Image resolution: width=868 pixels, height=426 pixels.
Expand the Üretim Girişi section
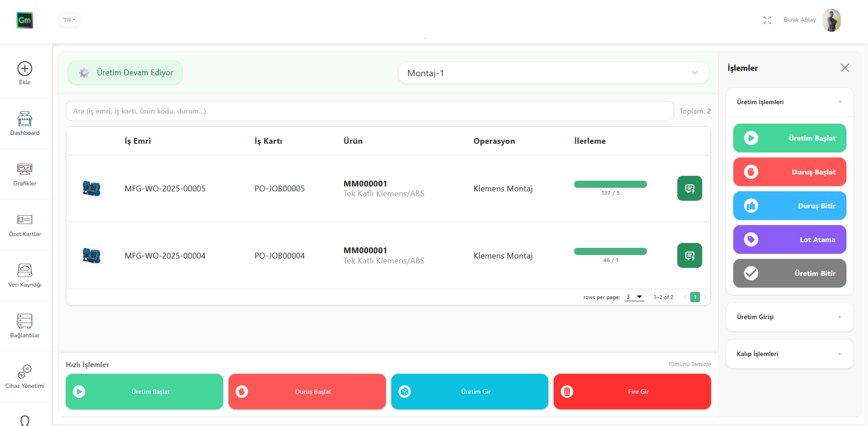pyautogui.click(x=789, y=317)
